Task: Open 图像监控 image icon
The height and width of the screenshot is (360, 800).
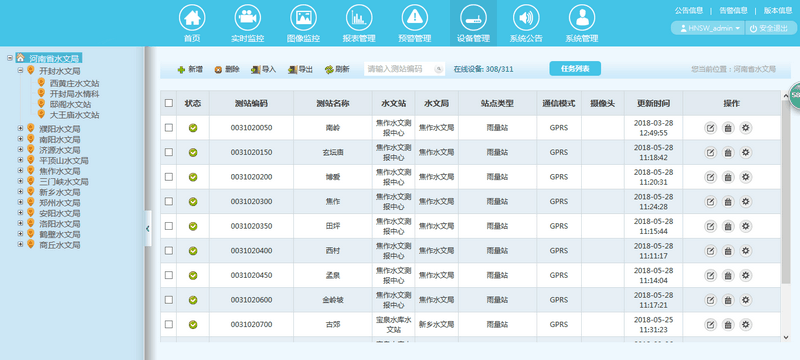Action: tap(303, 18)
